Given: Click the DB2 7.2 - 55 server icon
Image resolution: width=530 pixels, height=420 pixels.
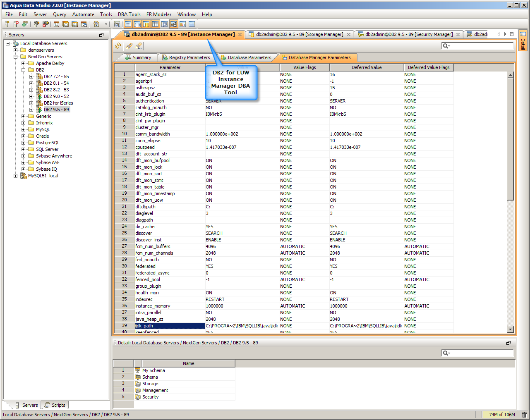Looking at the screenshot, I should pos(39,76).
